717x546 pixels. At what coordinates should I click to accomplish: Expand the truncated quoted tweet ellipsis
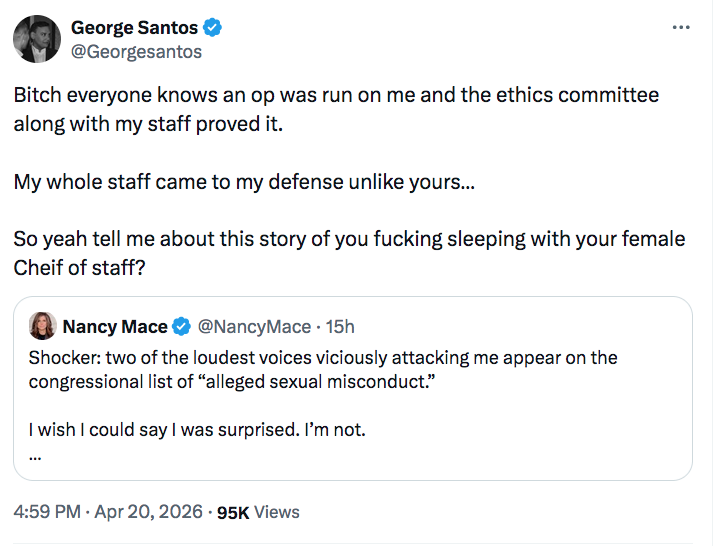pyautogui.click(x=35, y=455)
